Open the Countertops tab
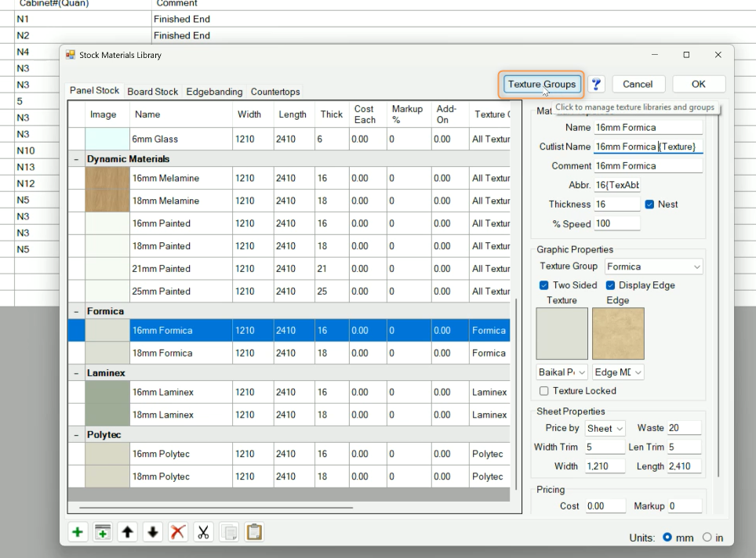Image resolution: width=756 pixels, height=558 pixels. pos(275,92)
